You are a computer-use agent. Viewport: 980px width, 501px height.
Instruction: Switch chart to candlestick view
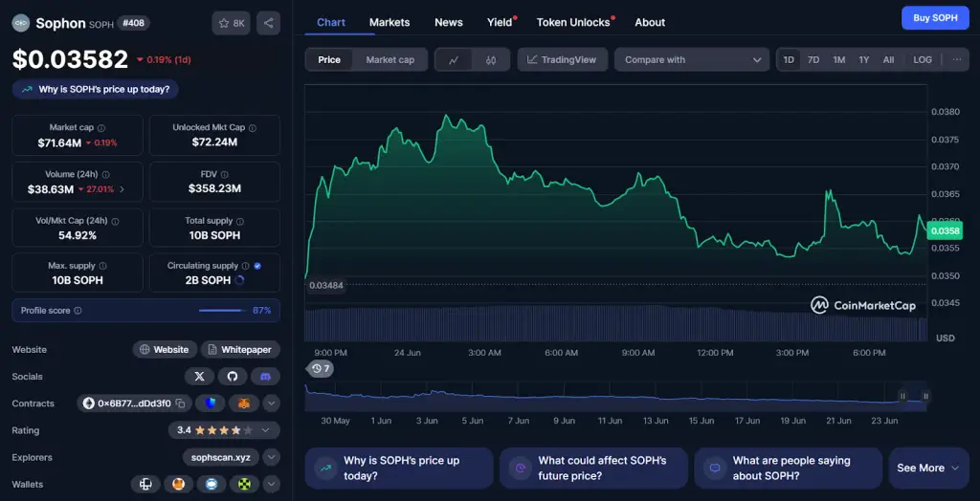point(491,60)
